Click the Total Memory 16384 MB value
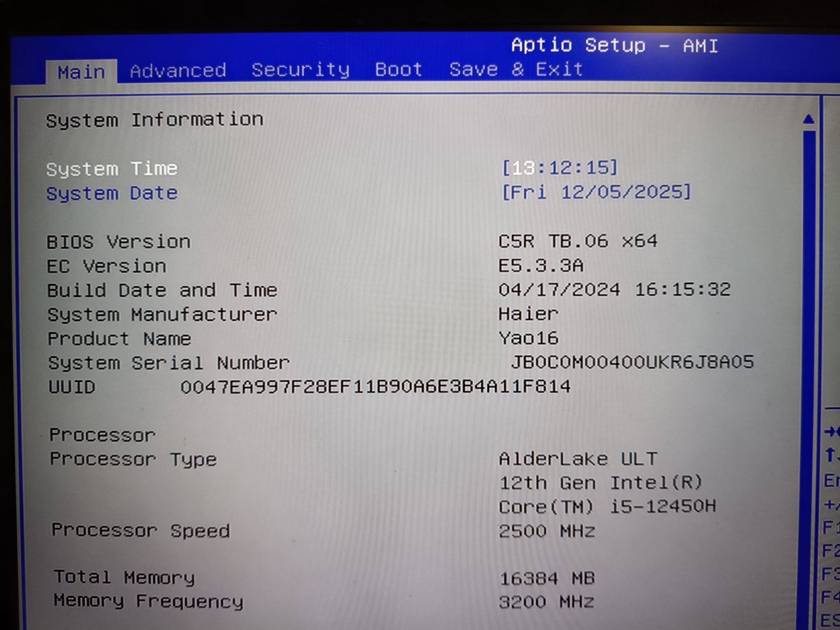The image size is (840, 630). pos(547,579)
